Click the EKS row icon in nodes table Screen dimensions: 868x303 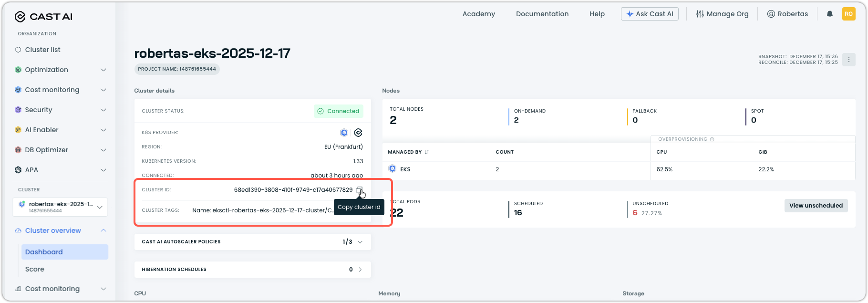[x=392, y=169]
